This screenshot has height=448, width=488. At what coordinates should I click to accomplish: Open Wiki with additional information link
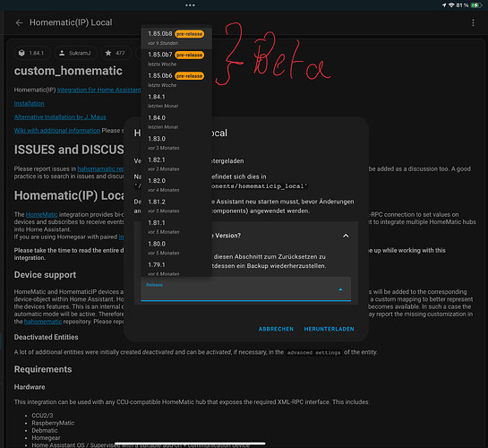(x=57, y=131)
